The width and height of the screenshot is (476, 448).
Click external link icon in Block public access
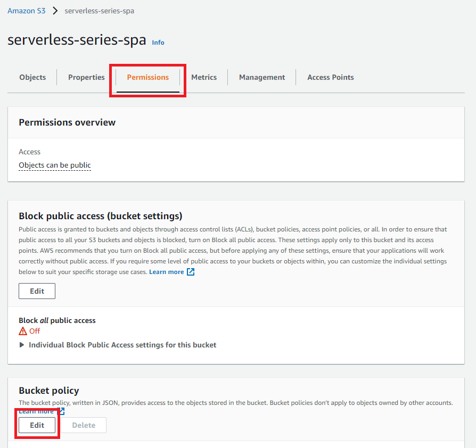[191, 272]
